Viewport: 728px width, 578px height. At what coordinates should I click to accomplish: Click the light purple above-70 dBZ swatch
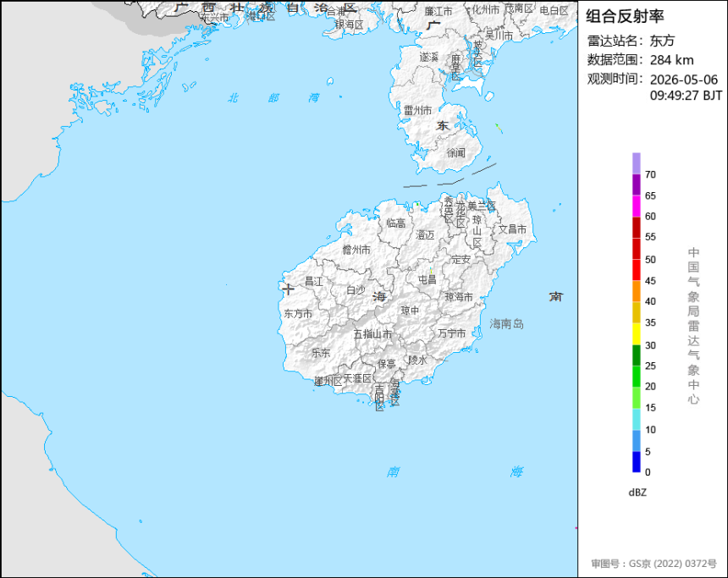pos(636,163)
